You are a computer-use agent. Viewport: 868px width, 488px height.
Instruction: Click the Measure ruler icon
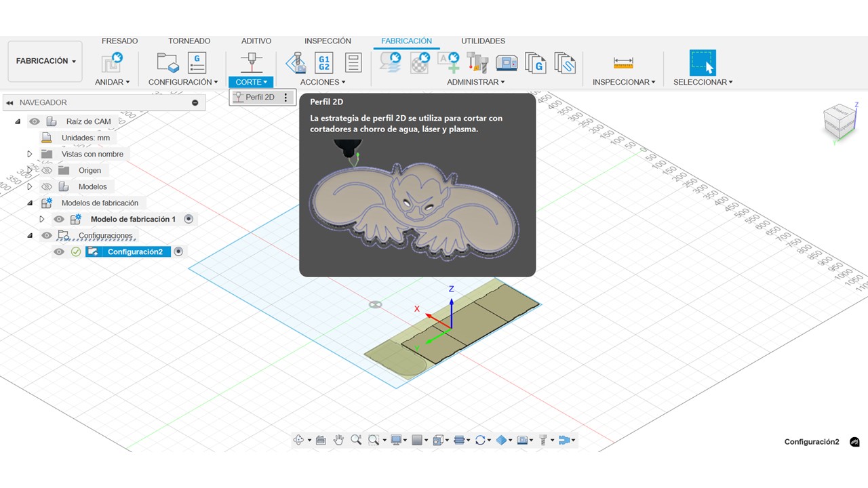pyautogui.click(x=623, y=63)
